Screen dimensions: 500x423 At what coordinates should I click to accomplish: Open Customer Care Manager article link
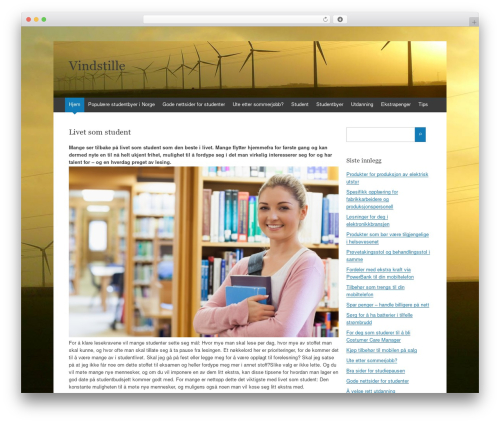click(x=378, y=336)
